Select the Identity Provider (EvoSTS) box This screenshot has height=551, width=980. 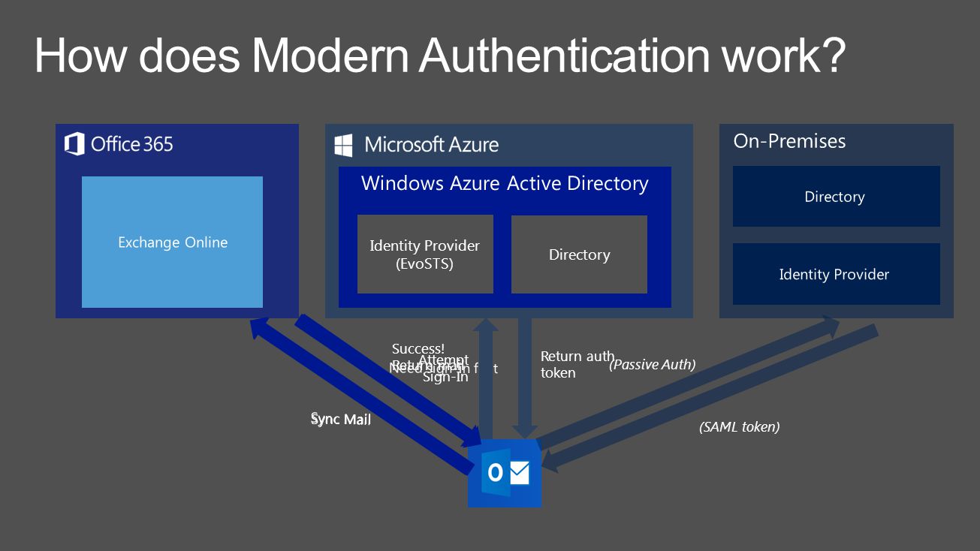coord(425,254)
